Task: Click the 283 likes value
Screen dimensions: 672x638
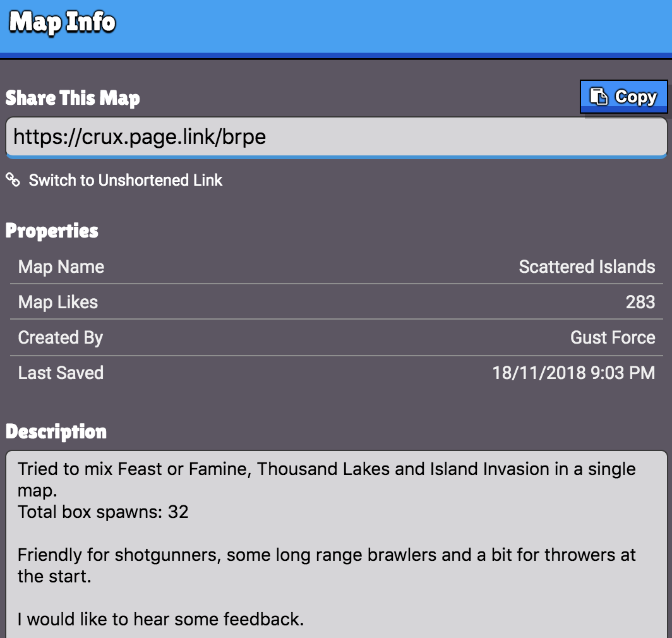Action: click(640, 303)
